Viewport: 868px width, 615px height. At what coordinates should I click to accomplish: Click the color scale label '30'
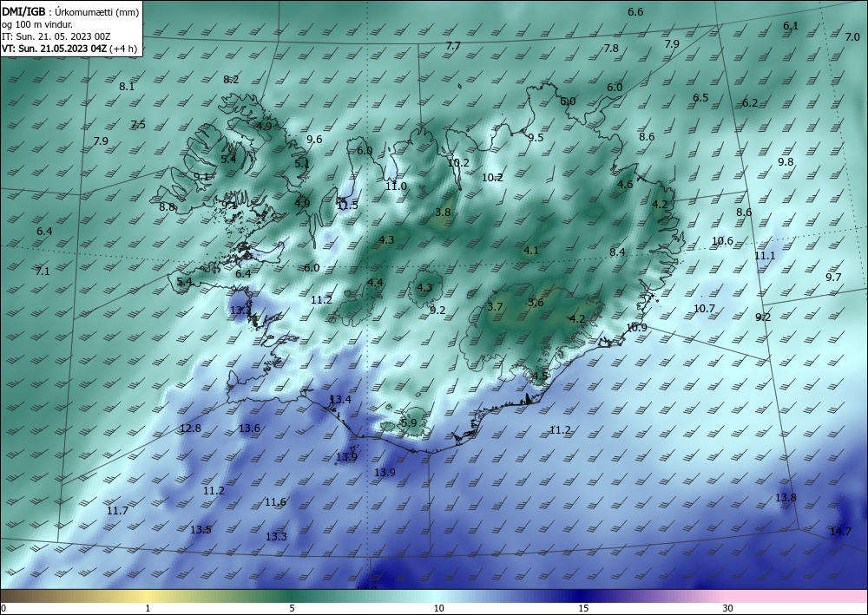pos(728,609)
